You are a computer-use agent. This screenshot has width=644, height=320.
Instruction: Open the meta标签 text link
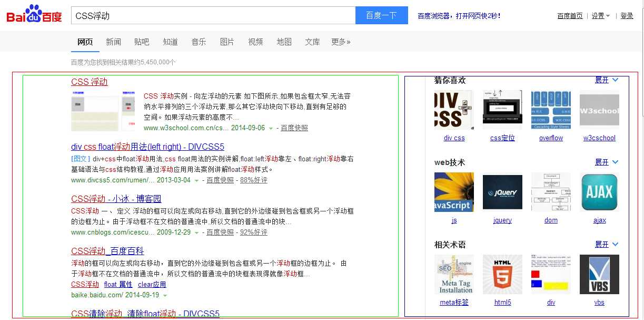pos(454,303)
